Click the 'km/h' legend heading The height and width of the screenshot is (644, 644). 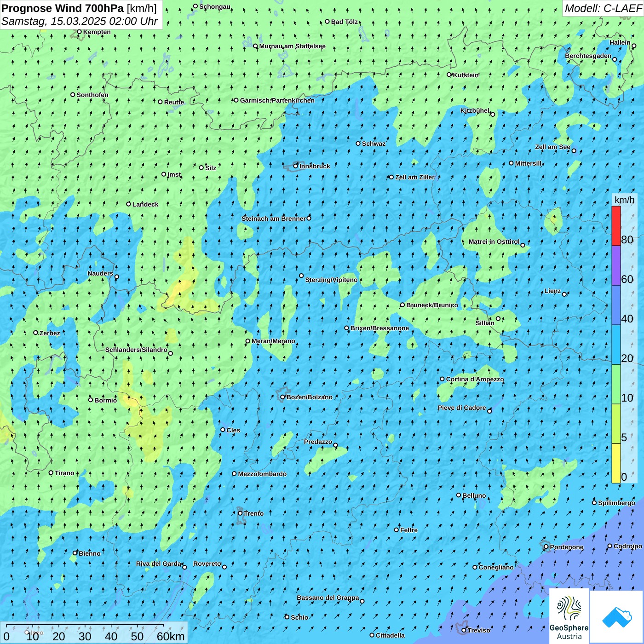(624, 200)
